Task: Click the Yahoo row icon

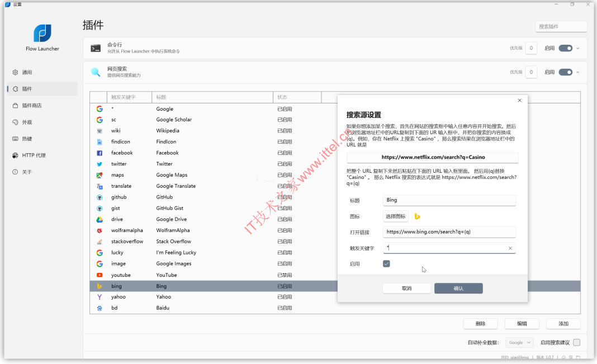Action: pos(99,297)
